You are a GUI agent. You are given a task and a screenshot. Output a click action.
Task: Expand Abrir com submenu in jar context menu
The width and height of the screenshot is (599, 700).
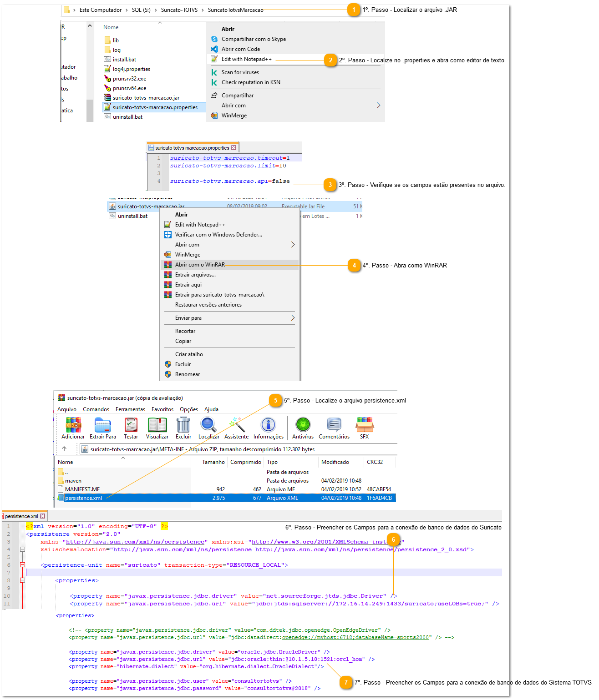point(293,245)
